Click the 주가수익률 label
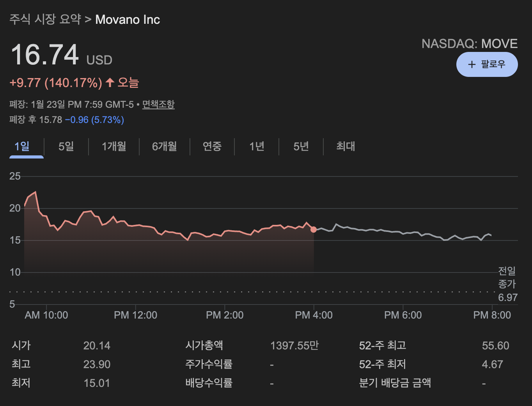Image resolution: width=532 pixels, height=406 pixels. pos(209,364)
